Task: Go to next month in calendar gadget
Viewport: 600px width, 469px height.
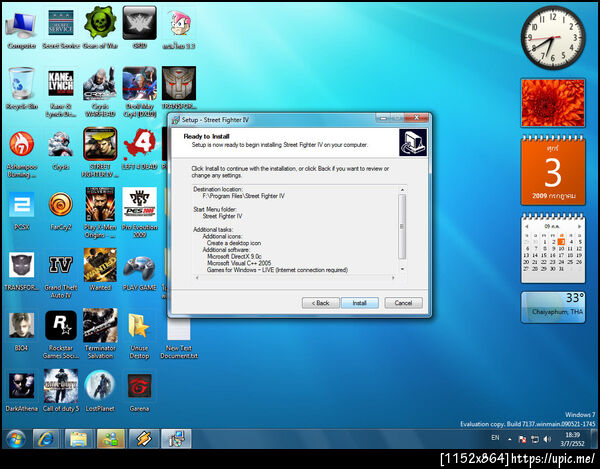Action: [579, 226]
